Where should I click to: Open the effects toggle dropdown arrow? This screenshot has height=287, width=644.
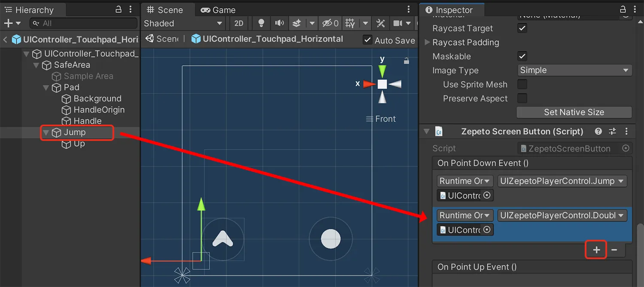(312, 23)
